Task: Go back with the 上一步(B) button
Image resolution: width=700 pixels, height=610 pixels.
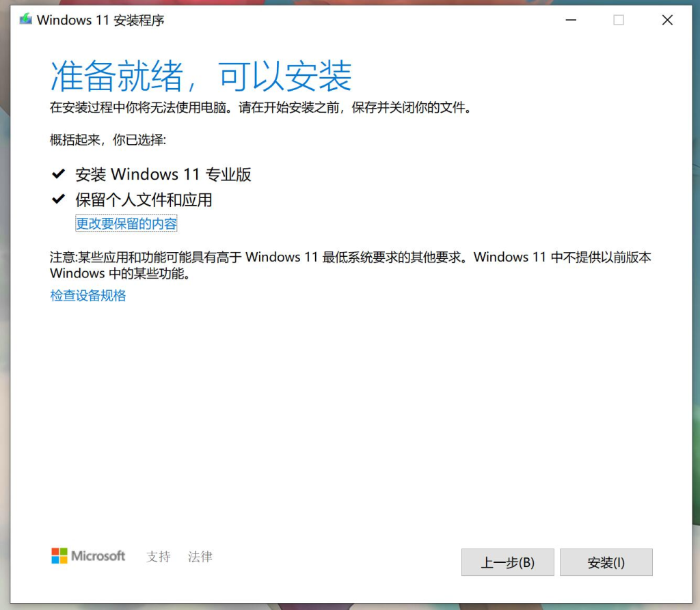Action: pos(508,562)
